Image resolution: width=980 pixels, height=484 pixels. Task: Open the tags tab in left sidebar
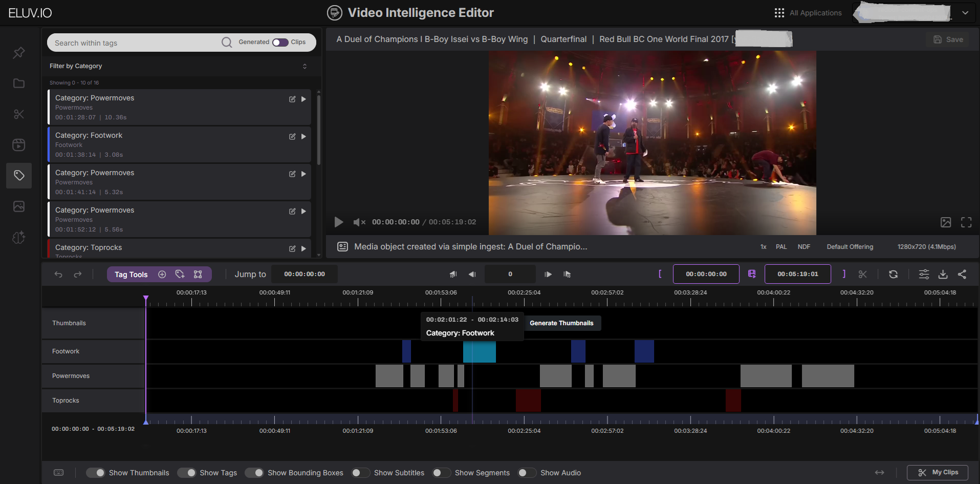(x=19, y=176)
